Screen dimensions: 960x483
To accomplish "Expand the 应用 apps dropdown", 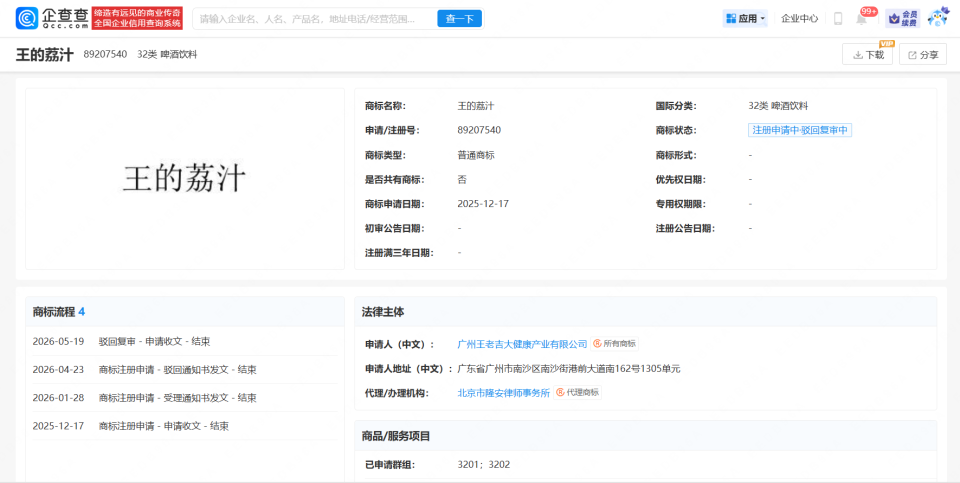I will 745,18.
